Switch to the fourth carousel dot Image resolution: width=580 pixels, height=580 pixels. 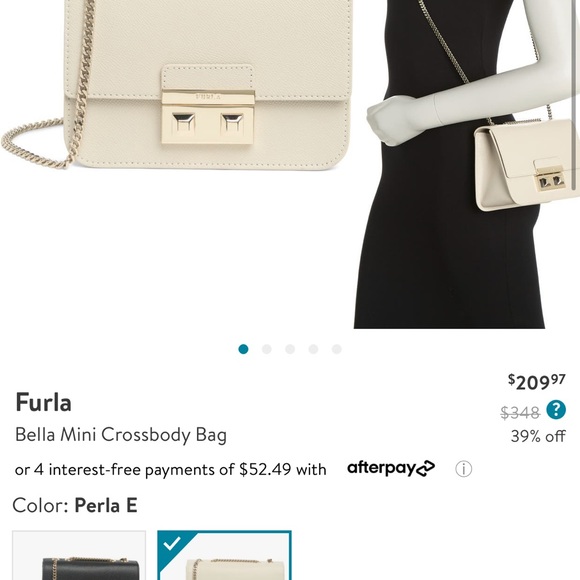pos(313,349)
